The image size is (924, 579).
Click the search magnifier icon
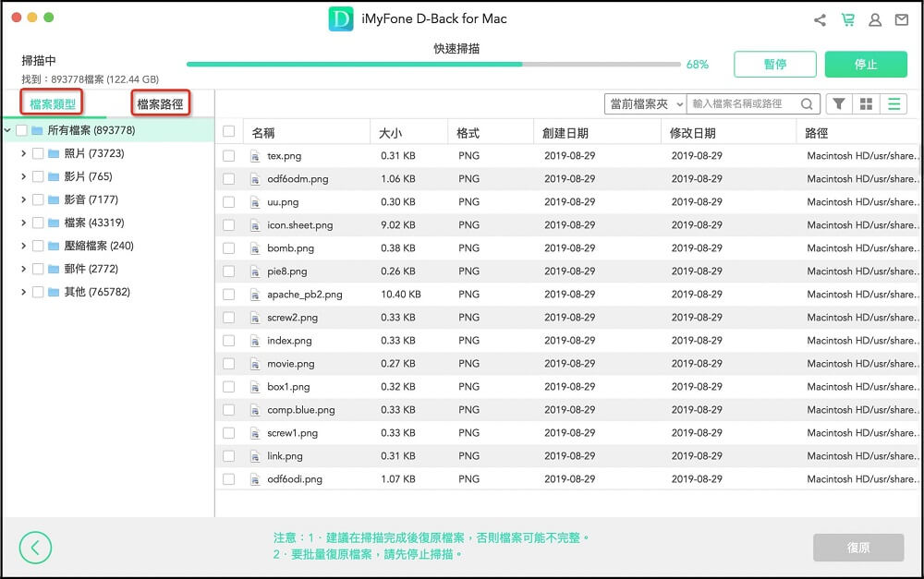click(x=807, y=104)
